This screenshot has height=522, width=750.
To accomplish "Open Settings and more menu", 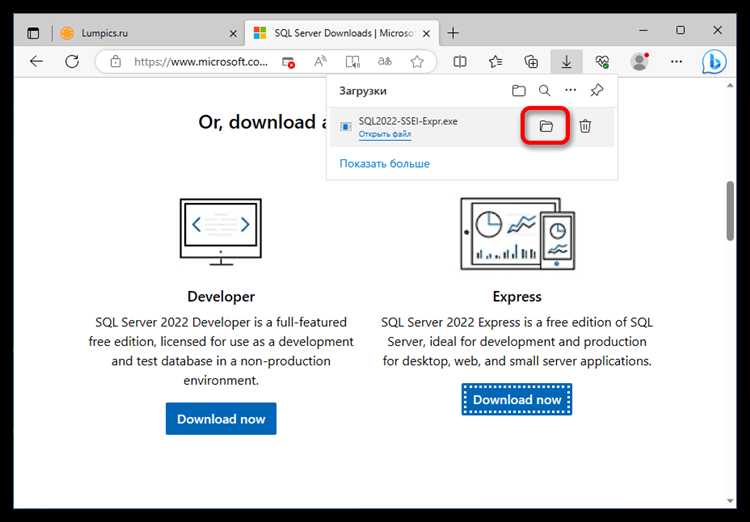I will point(676,61).
